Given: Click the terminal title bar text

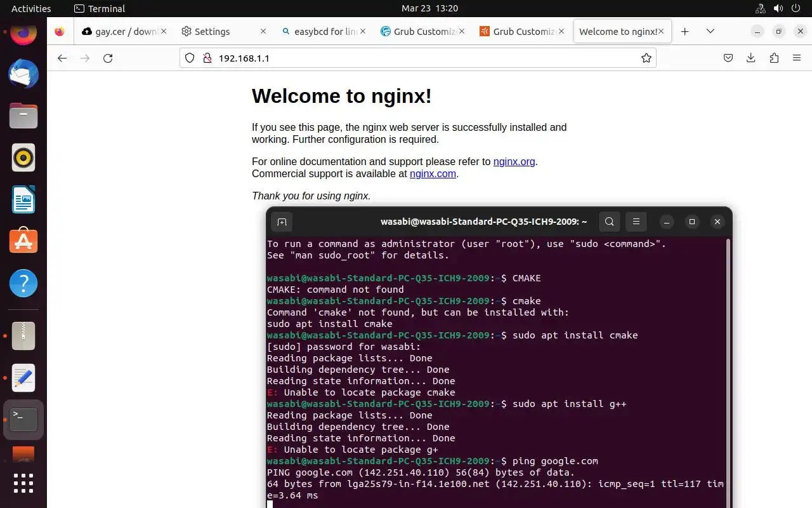Looking at the screenshot, I should [483, 222].
